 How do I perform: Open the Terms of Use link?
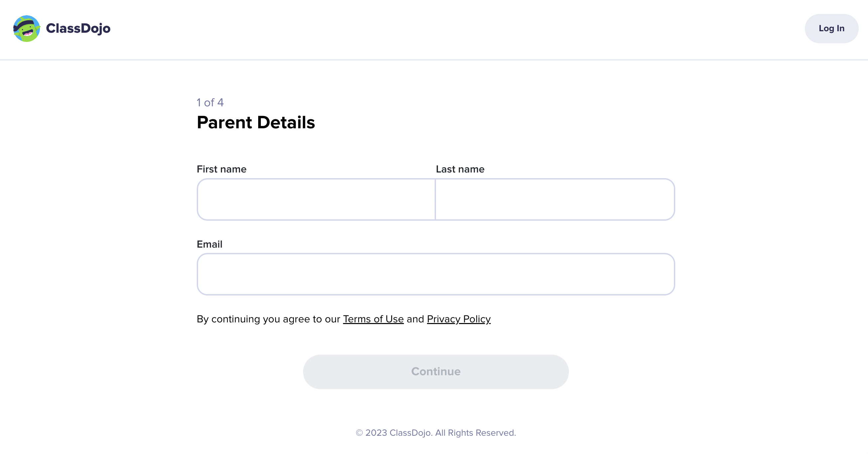click(x=373, y=319)
